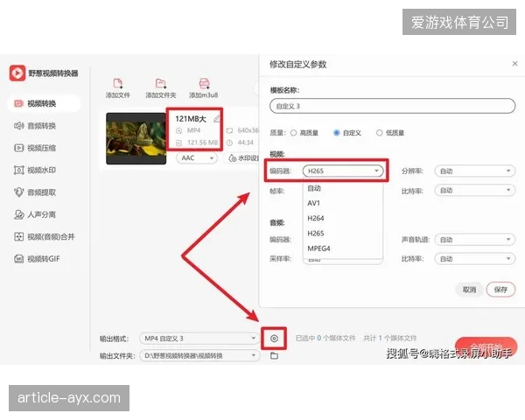Click the chameleon video thumbnail
The width and height of the screenshot is (525, 420).
click(136, 138)
